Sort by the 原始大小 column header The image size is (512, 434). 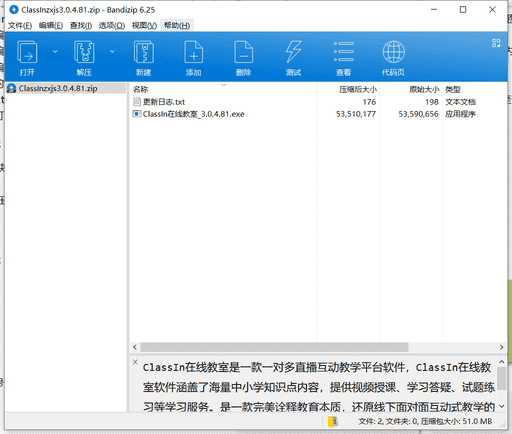[x=424, y=89]
